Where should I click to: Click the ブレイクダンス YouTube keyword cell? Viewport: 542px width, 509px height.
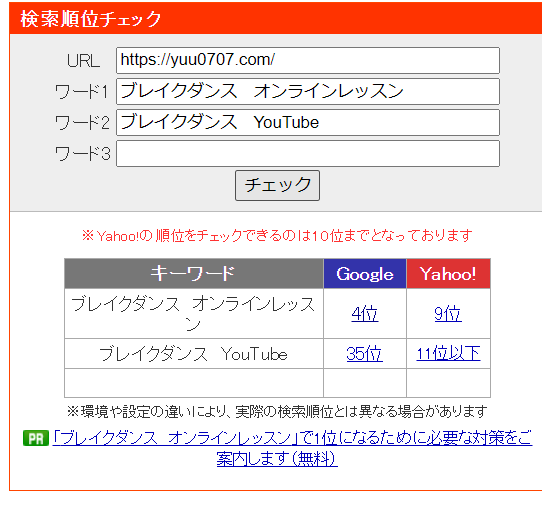(194, 354)
